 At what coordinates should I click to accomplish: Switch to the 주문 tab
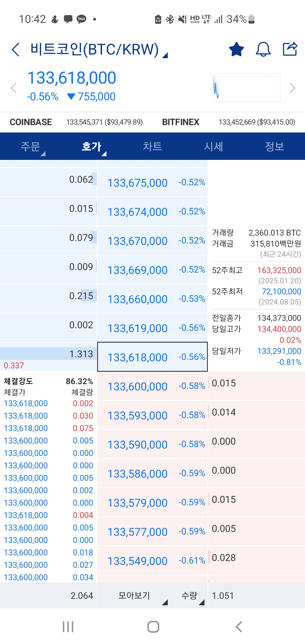click(30, 147)
